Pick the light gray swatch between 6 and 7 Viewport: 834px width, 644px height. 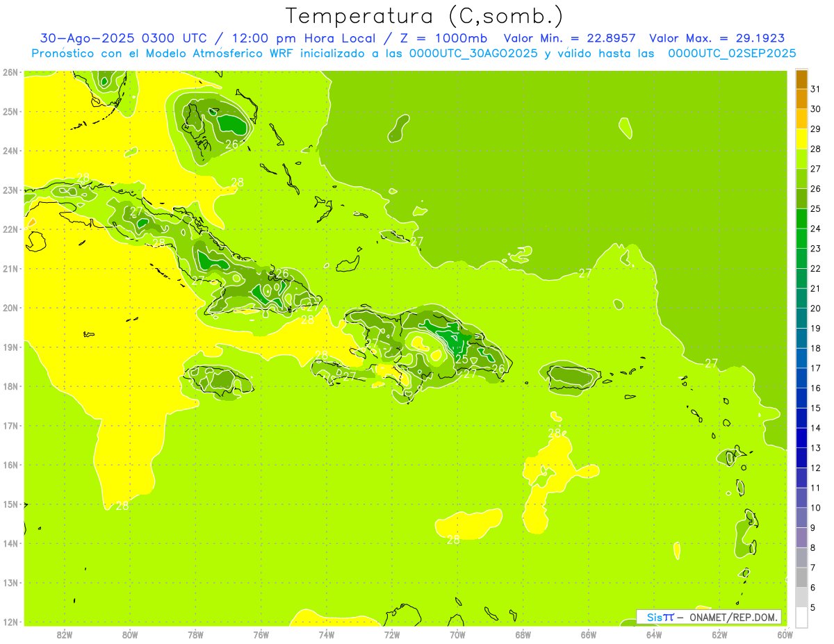801,577
